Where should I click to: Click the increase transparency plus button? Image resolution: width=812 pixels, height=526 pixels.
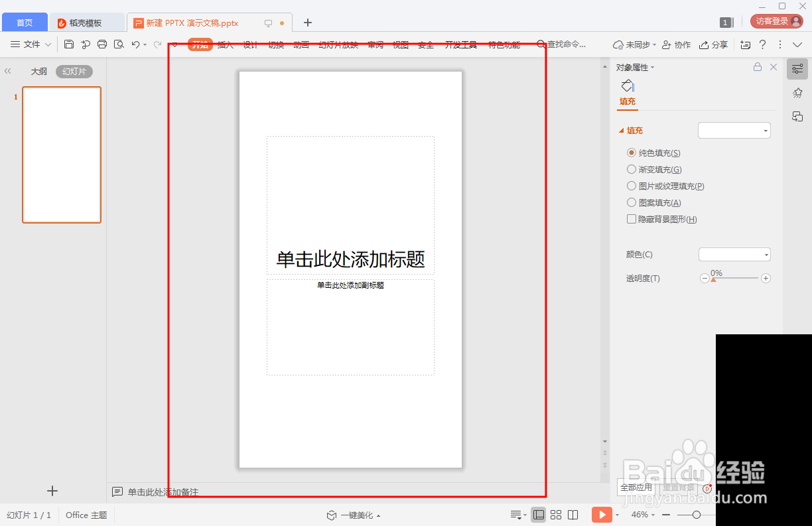pos(766,279)
